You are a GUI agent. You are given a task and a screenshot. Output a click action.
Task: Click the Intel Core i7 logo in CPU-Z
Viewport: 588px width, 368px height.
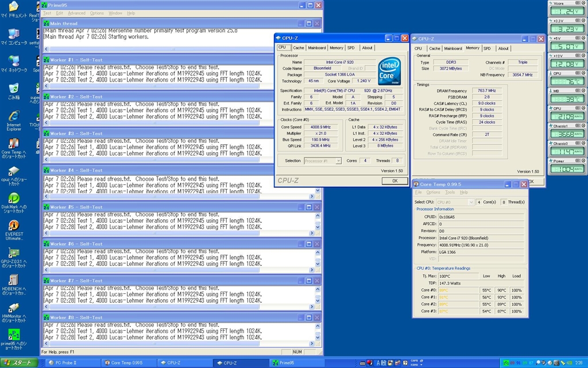(x=389, y=71)
